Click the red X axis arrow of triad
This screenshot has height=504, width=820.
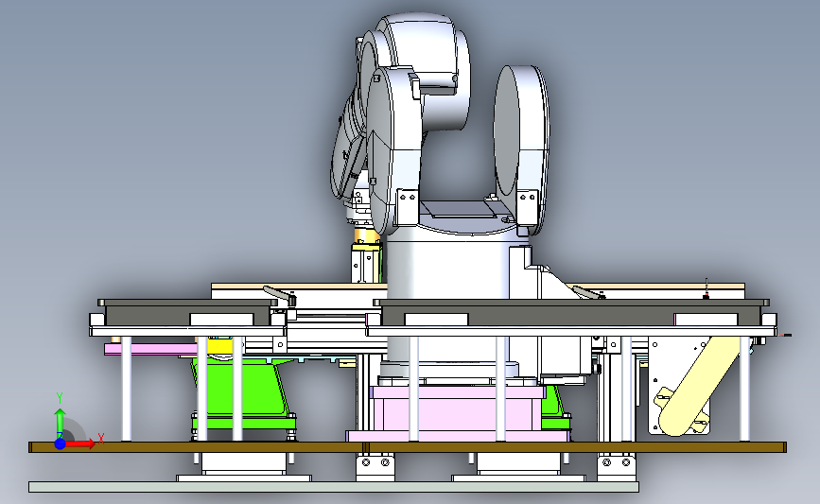(81, 443)
